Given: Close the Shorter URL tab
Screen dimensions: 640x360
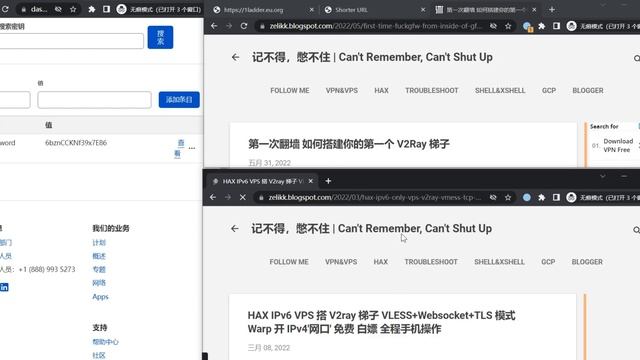Looking at the screenshot, I should click(422, 9).
